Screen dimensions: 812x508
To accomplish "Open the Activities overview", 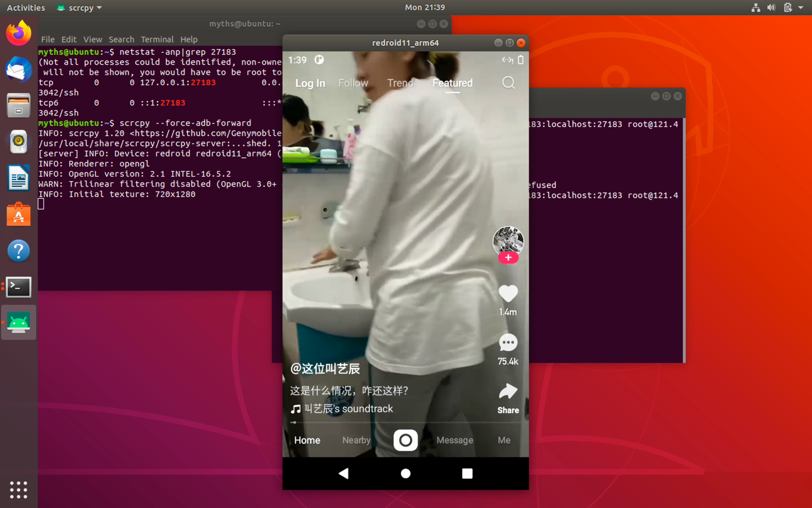I will tap(26, 8).
